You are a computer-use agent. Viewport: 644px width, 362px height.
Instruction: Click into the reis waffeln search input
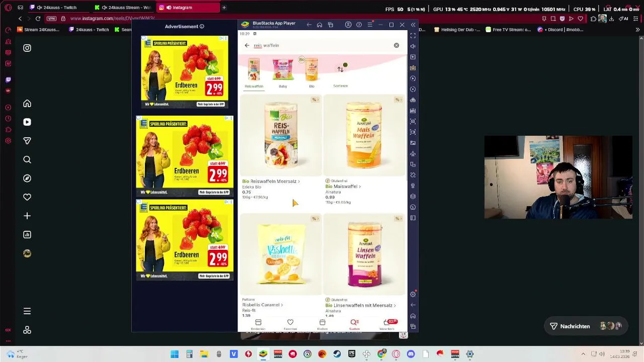point(322,45)
